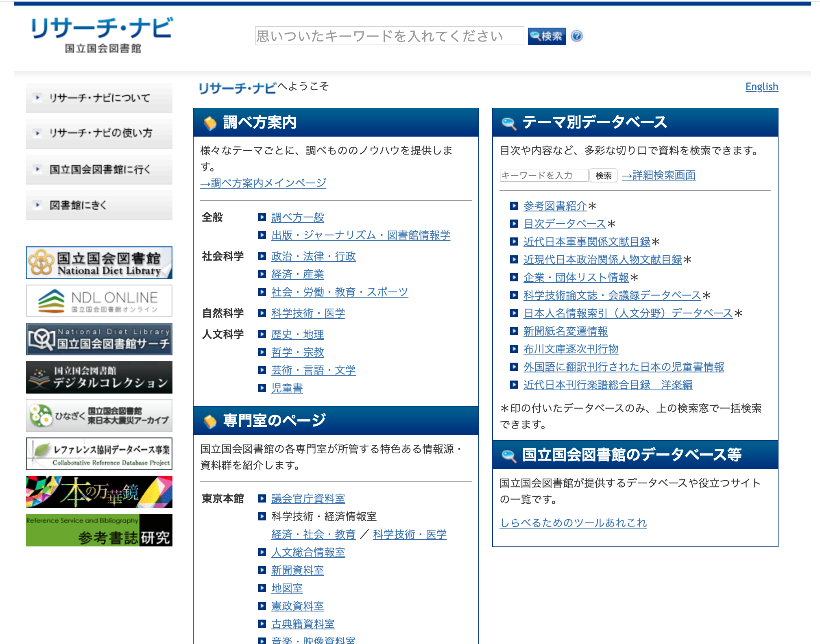Image resolution: width=820 pixels, height=644 pixels.
Task: Open 科学技術論文誌・会議録データベース link
Action: coord(612,296)
